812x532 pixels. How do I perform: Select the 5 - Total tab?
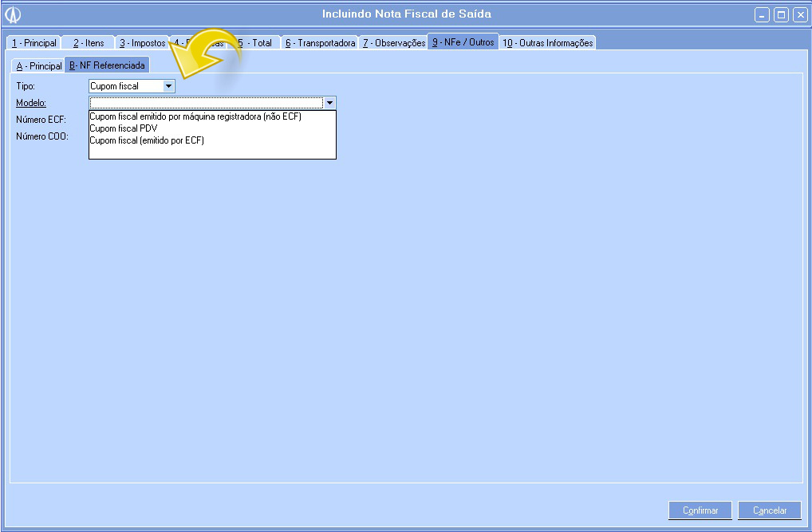(255, 43)
